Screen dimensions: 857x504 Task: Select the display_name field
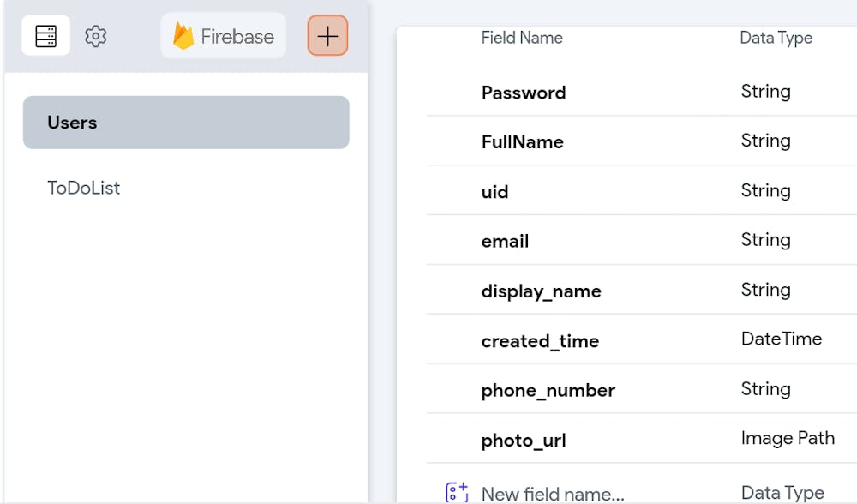point(541,291)
